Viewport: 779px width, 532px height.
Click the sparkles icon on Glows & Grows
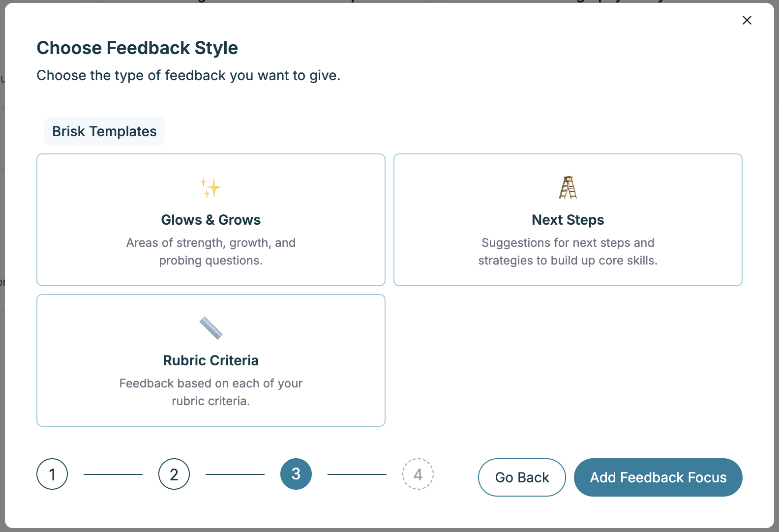pyautogui.click(x=211, y=188)
